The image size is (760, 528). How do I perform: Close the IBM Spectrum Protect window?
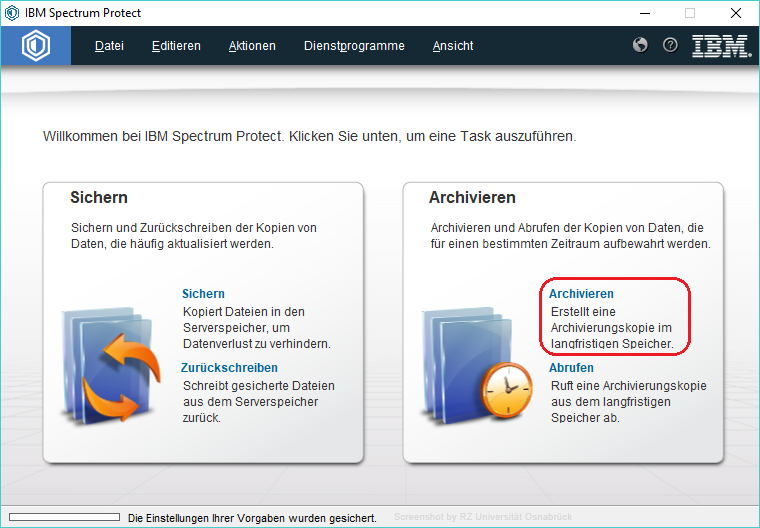(x=735, y=13)
